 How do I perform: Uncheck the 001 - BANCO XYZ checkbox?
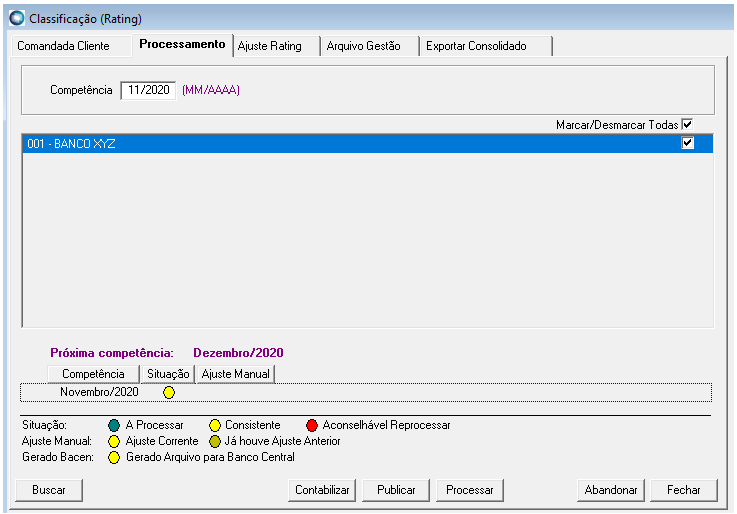pos(688,143)
